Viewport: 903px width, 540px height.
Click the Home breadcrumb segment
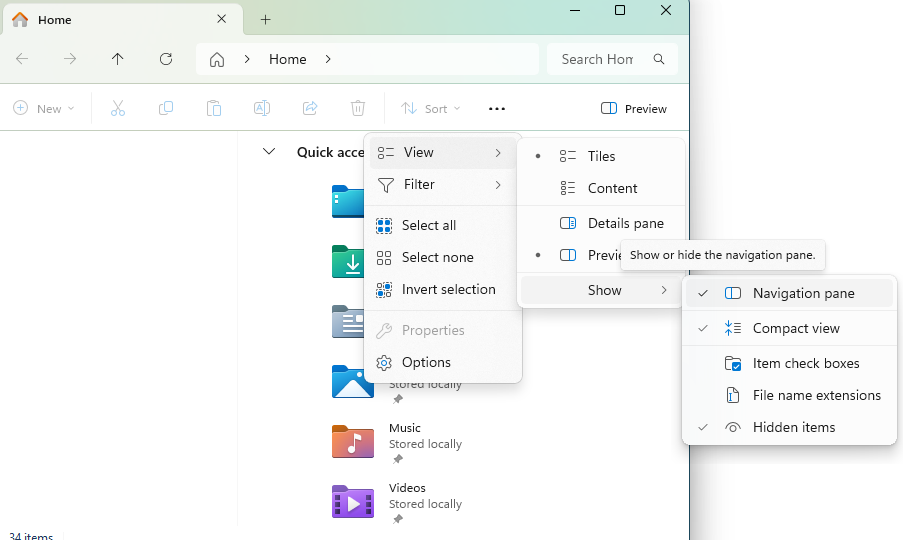point(287,59)
